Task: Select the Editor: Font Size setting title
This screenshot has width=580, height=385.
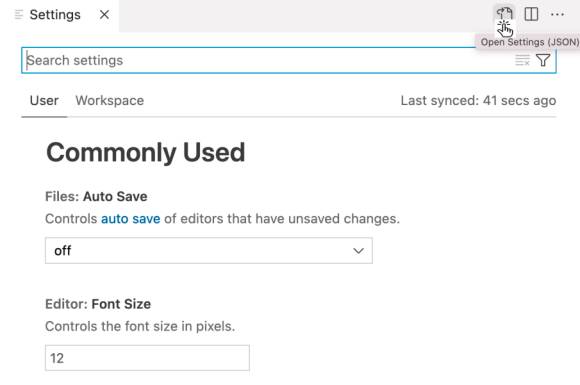Action: 98,304
